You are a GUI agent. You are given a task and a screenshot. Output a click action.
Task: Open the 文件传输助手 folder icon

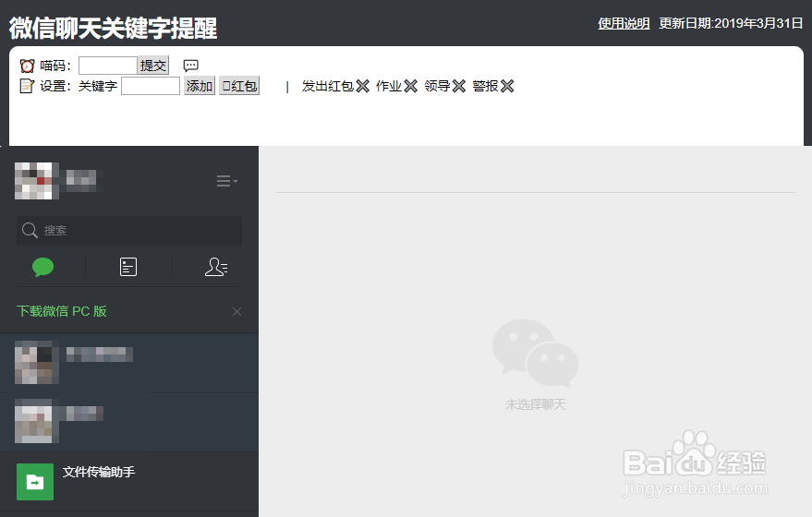35,482
